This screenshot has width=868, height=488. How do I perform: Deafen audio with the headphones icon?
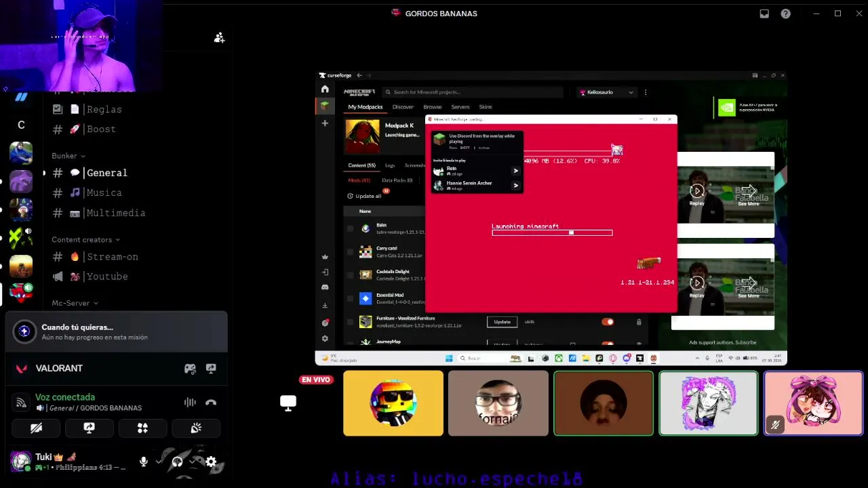click(177, 462)
